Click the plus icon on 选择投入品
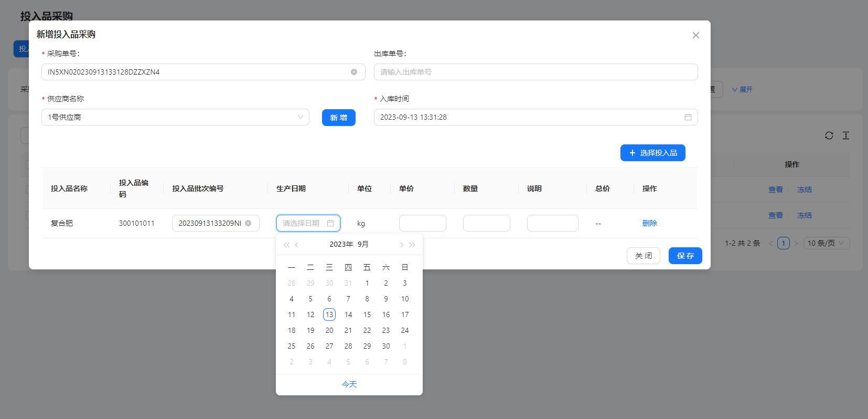Screen dimensions: 868x419 (633, 153)
